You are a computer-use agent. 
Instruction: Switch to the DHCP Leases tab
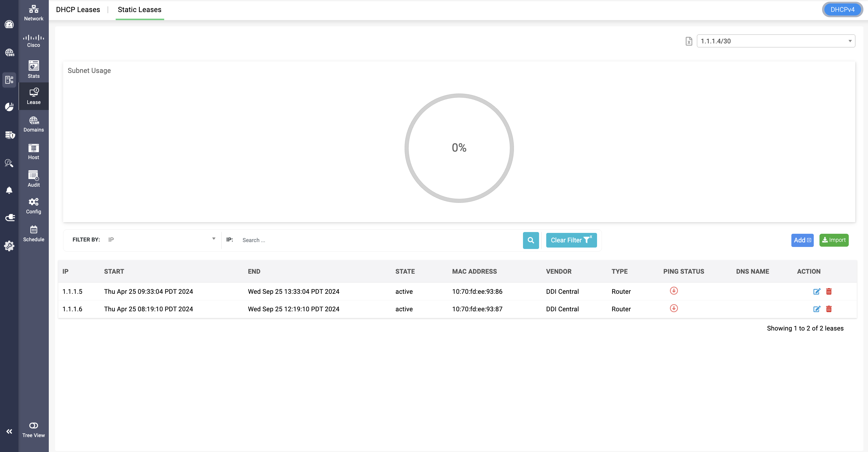78,9
